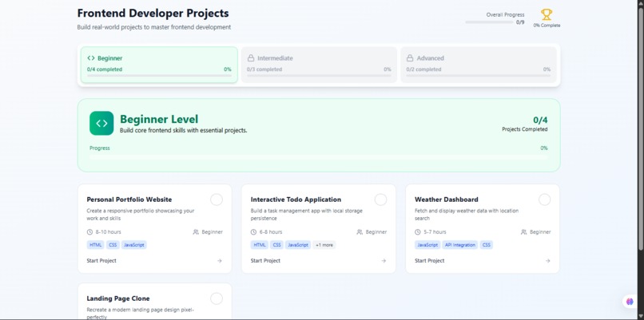Click people icon on Personal Portfolio Website card
Viewport: 644px width, 320px height.
(196, 232)
